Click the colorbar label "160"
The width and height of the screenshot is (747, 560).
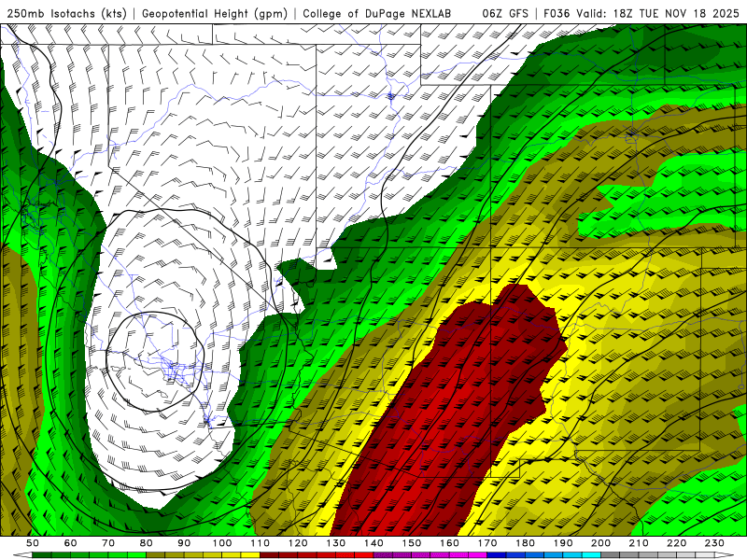point(449,543)
